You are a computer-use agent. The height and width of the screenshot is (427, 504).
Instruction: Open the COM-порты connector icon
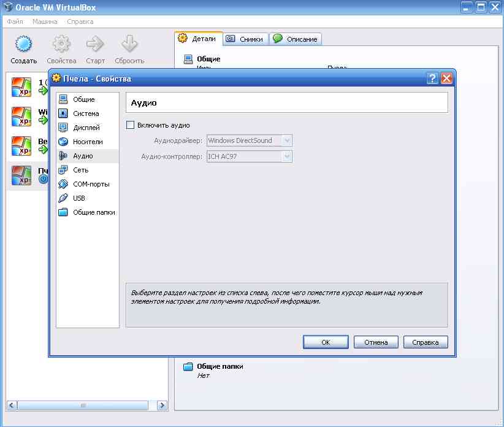(x=63, y=184)
